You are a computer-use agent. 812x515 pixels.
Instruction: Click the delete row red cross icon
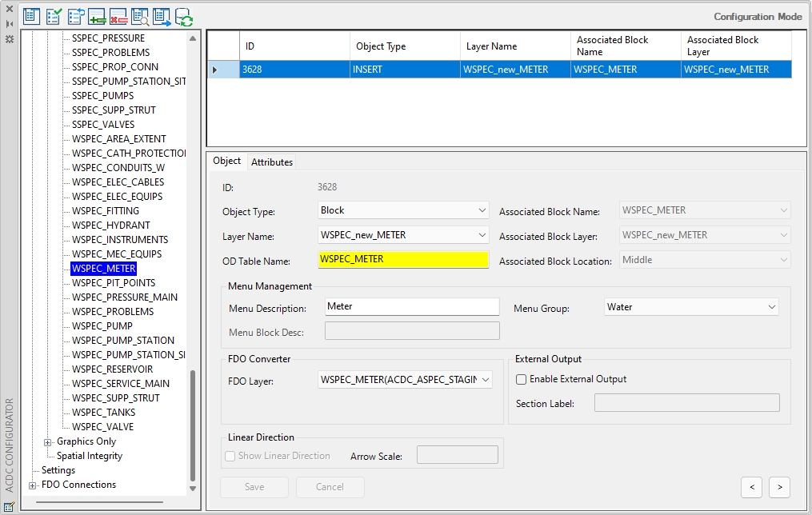(x=118, y=17)
